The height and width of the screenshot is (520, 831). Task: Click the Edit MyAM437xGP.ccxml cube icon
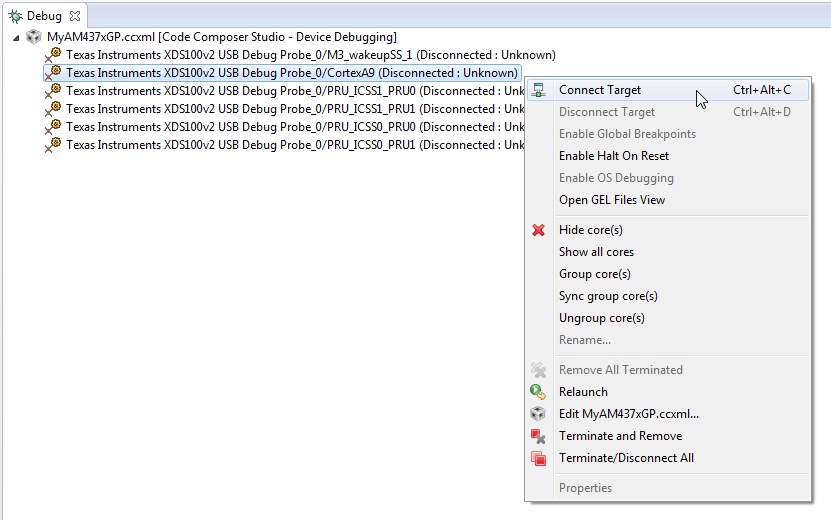539,414
